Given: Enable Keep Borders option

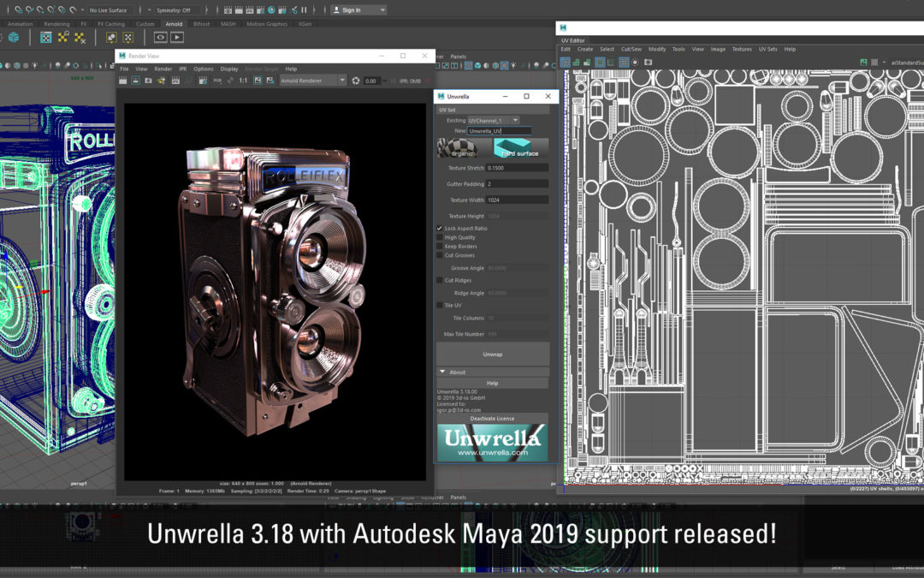Looking at the screenshot, I should click(x=440, y=247).
